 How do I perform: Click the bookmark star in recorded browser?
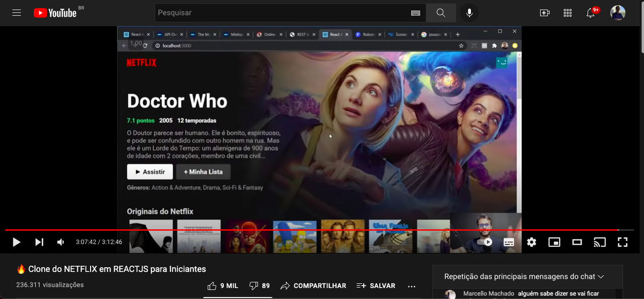461,46
